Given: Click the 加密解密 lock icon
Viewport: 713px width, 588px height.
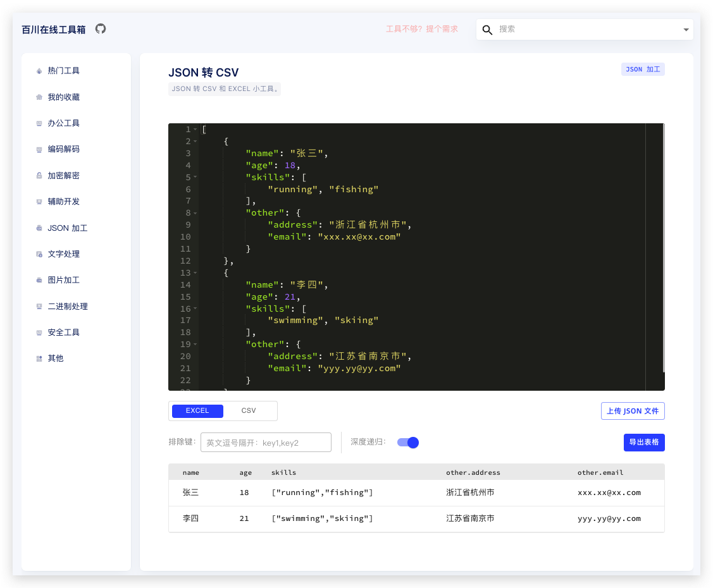Looking at the screenshot, I should point(39,176).
